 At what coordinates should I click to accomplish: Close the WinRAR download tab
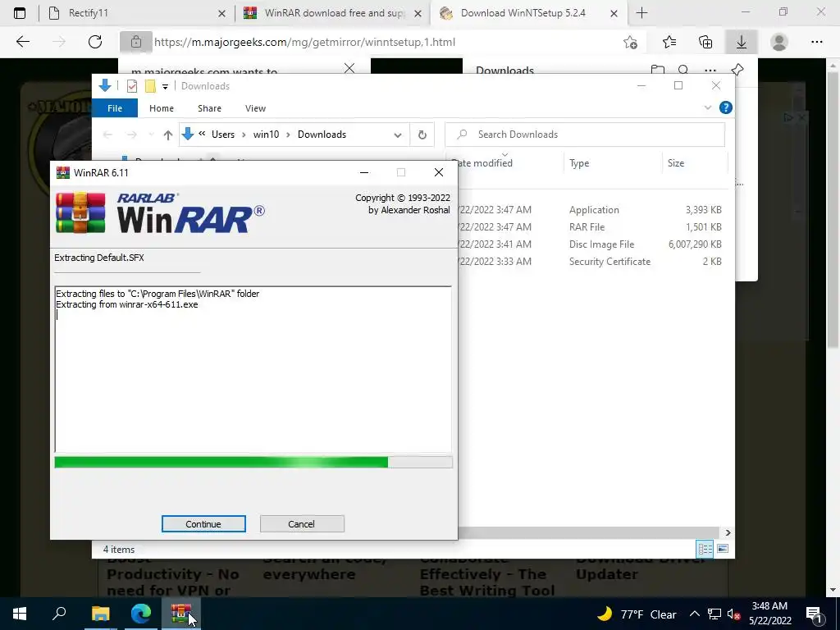418,13
